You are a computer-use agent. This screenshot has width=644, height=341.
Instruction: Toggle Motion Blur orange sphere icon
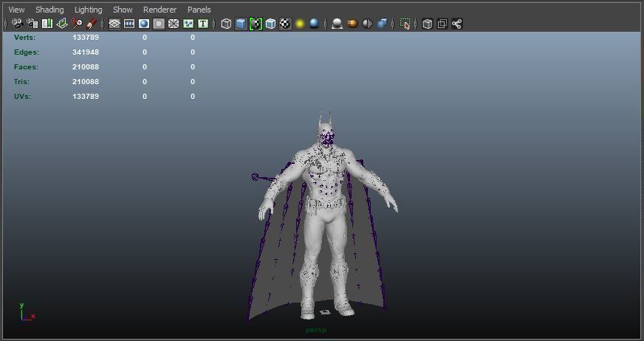[x=352, y=24]
